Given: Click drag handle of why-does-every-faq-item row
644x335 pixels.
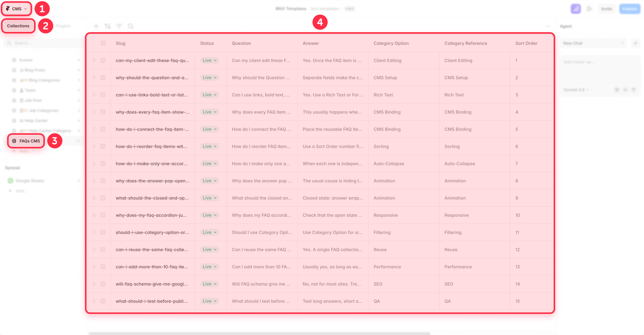Looking at the screenshot, I should tap(94, 112).
